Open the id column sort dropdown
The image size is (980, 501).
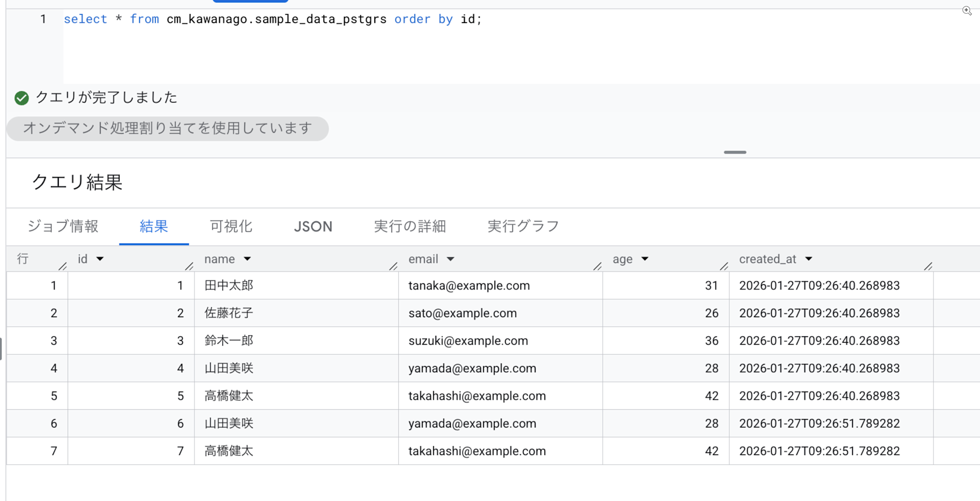click(x=100, y=259)
